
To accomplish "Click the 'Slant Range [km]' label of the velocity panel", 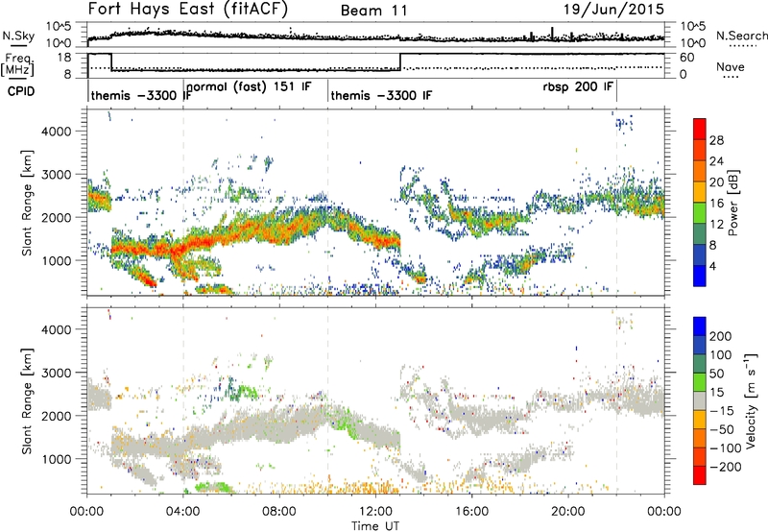I will click(27, 401).
